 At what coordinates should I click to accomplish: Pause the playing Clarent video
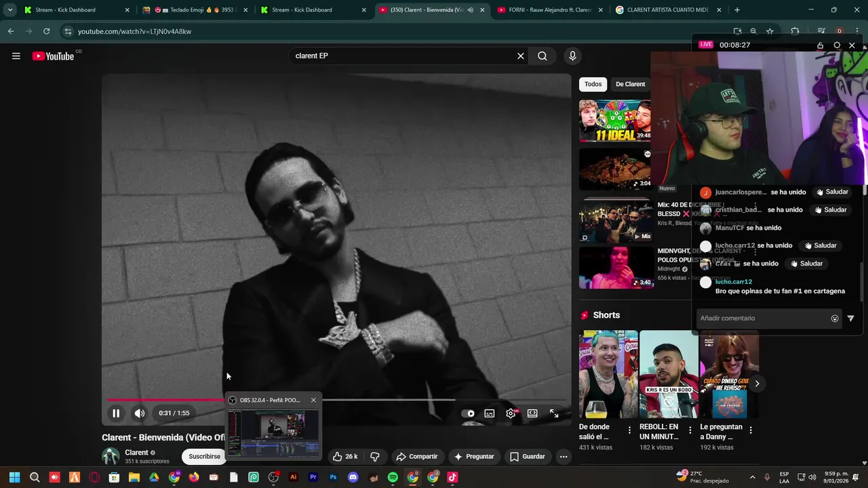click(x=116, y=413)
